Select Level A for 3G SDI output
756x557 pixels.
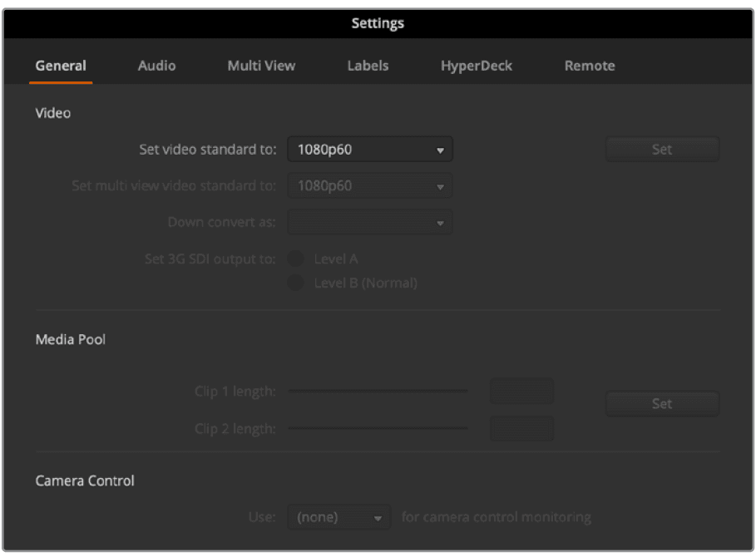(296, 259)
